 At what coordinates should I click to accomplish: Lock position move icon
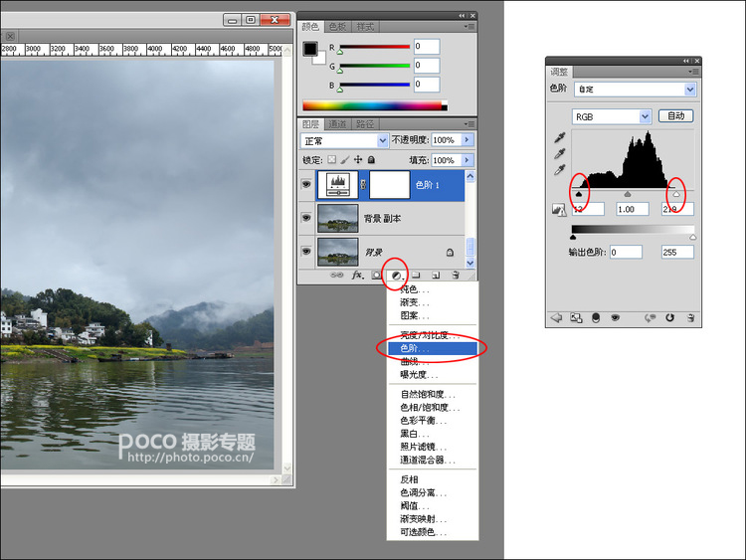pos(358,160)
